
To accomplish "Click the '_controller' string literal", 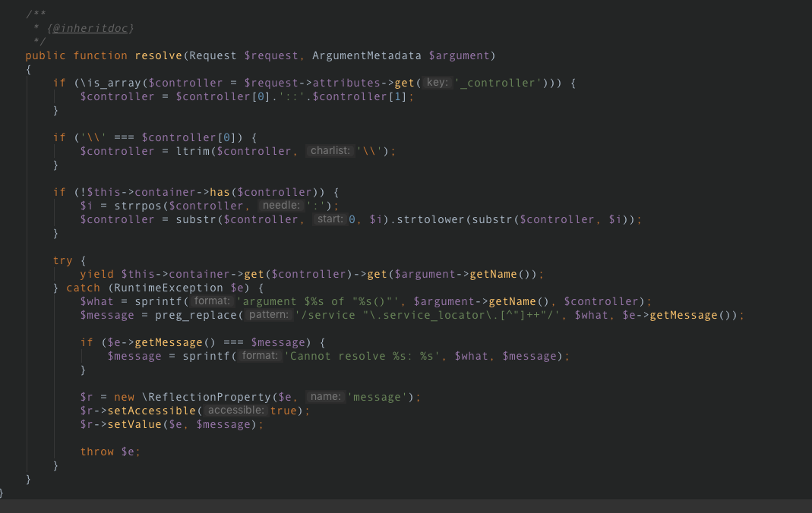I will point(498,83).
